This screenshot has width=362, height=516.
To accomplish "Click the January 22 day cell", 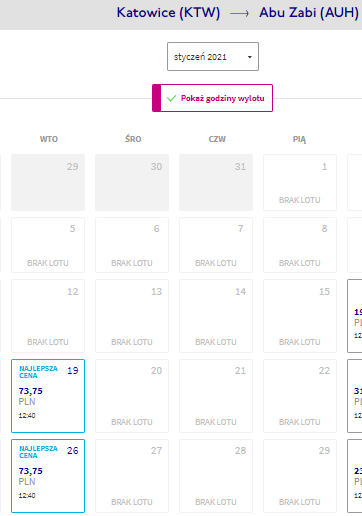I will 300,396.
